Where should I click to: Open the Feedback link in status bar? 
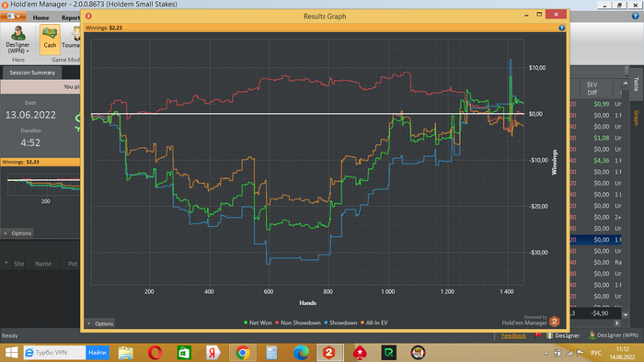(x=513, y=335)
